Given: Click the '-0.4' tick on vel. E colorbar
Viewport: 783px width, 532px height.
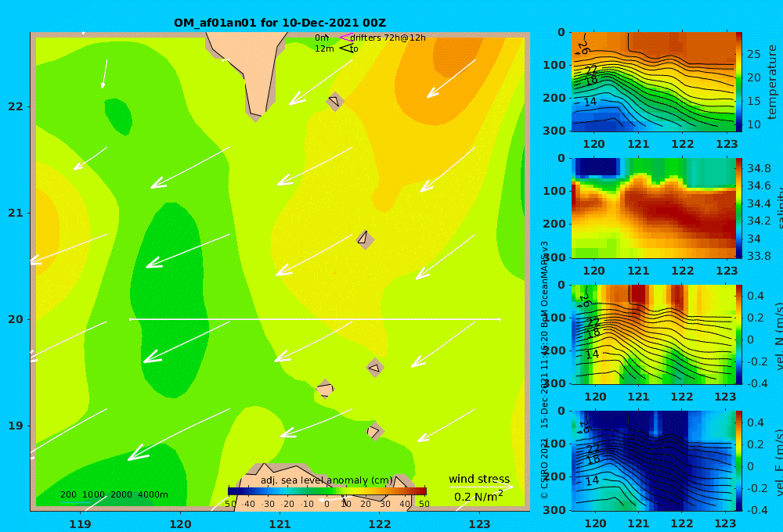Looking at the screenshot, I should click(756, 510).
